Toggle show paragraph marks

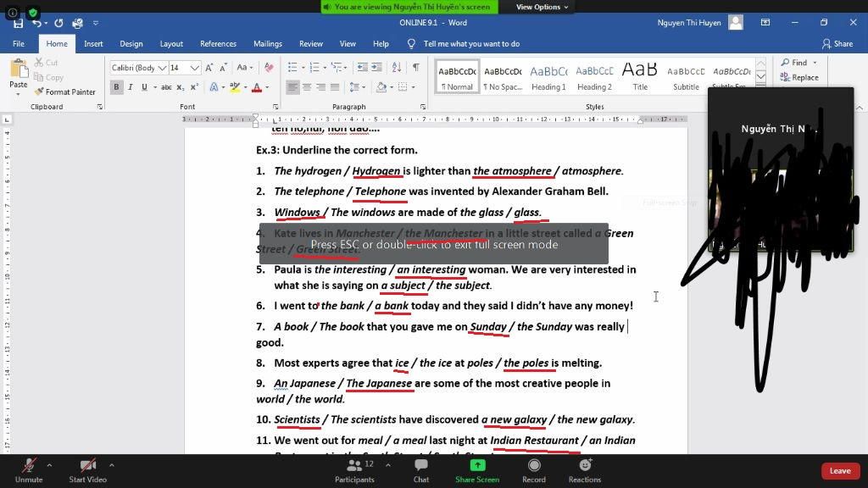415,68
